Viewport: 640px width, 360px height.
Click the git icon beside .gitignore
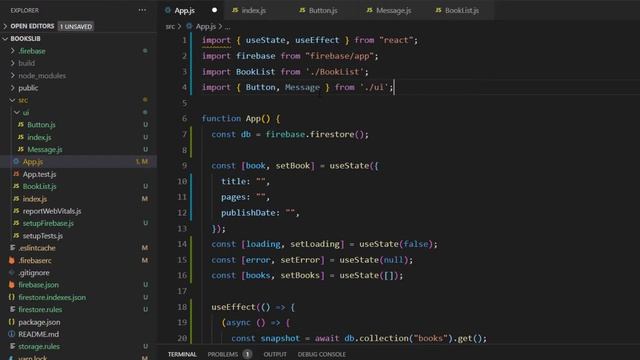[x=12, y=272]
